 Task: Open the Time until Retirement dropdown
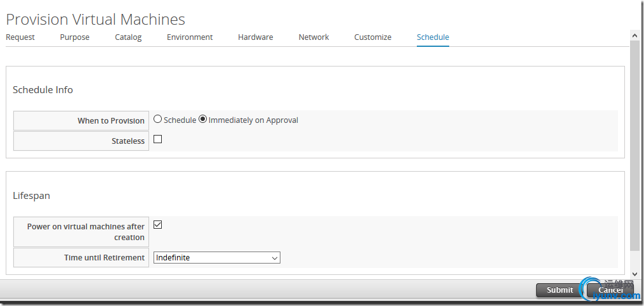click(x=217, y=258)
